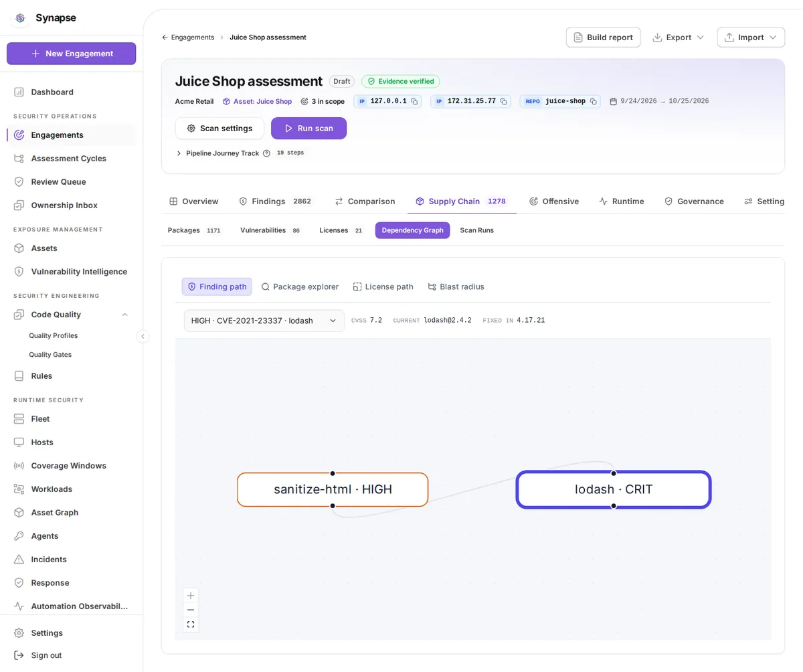Open Vulnerability Intelligence

click(72, 271)
